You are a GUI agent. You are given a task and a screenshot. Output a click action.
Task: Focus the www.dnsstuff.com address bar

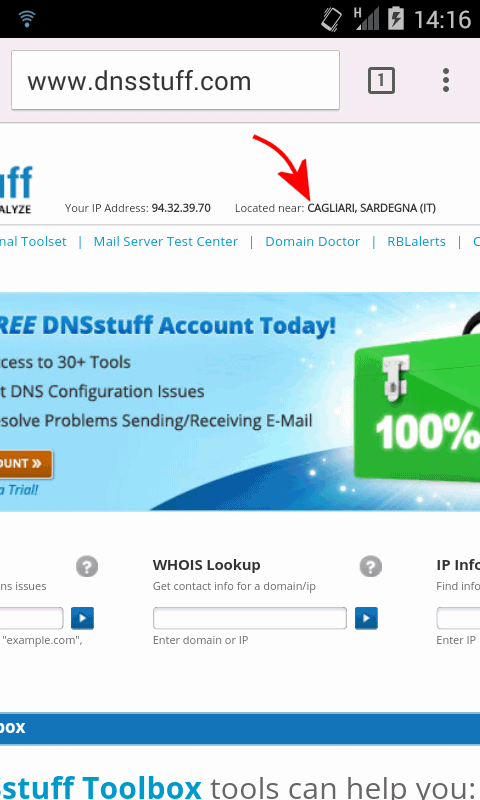point(175,80)
